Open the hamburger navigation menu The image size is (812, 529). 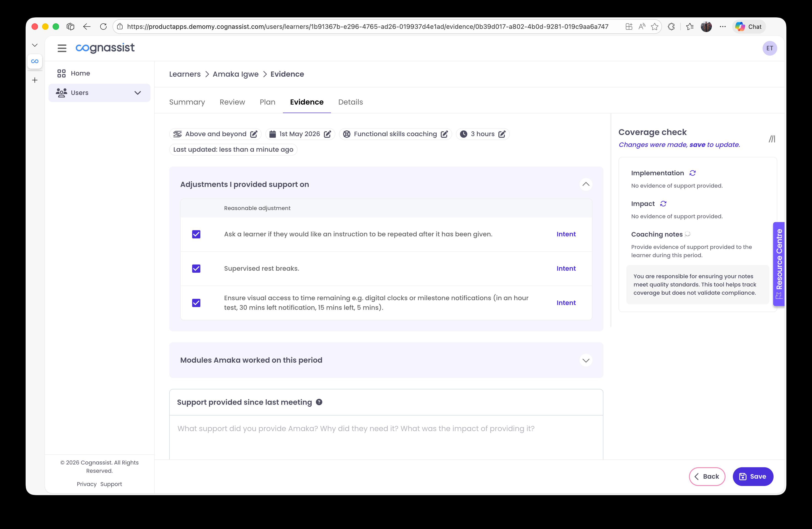[62, 48]
